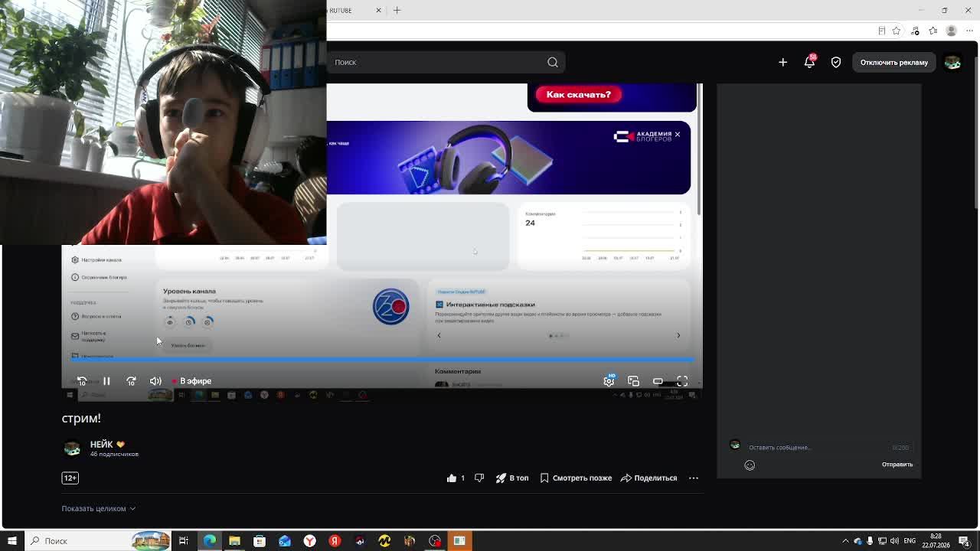Mute the player volume icon

pyautogui.click(x=155, y=381)
